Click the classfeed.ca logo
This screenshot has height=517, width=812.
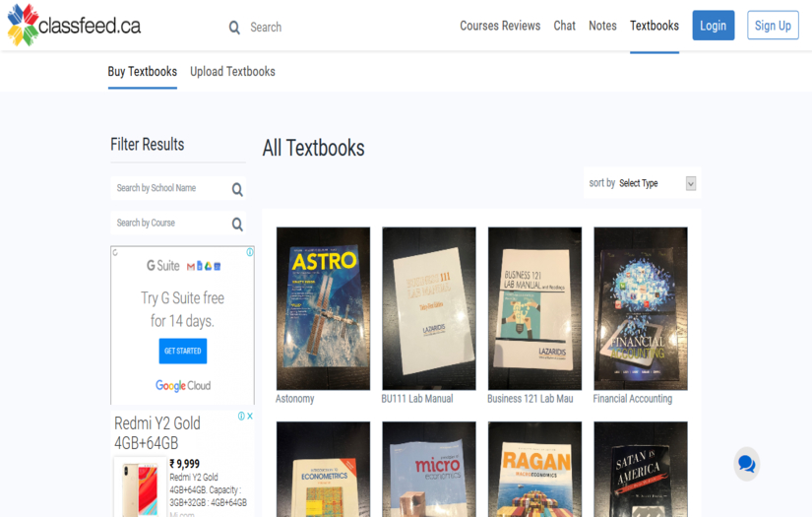point(74,25)
